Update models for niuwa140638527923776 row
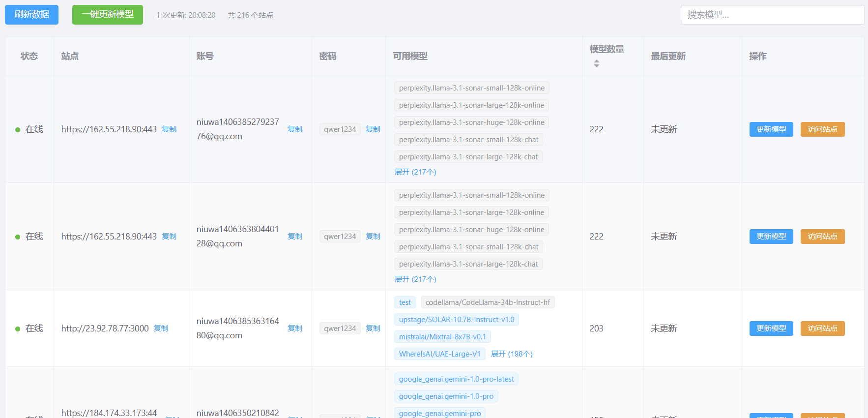 point(771,129)
